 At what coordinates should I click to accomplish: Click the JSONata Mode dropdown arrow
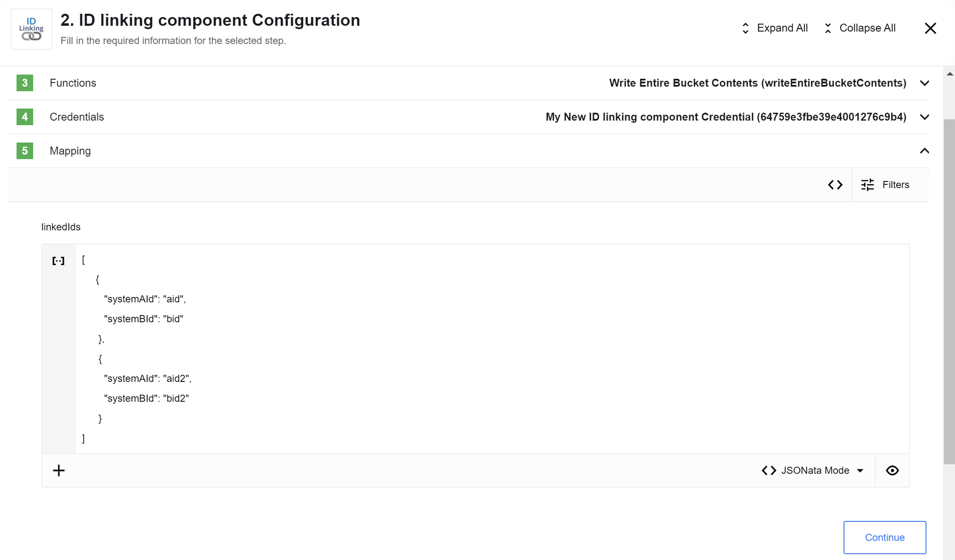(862, 470)
